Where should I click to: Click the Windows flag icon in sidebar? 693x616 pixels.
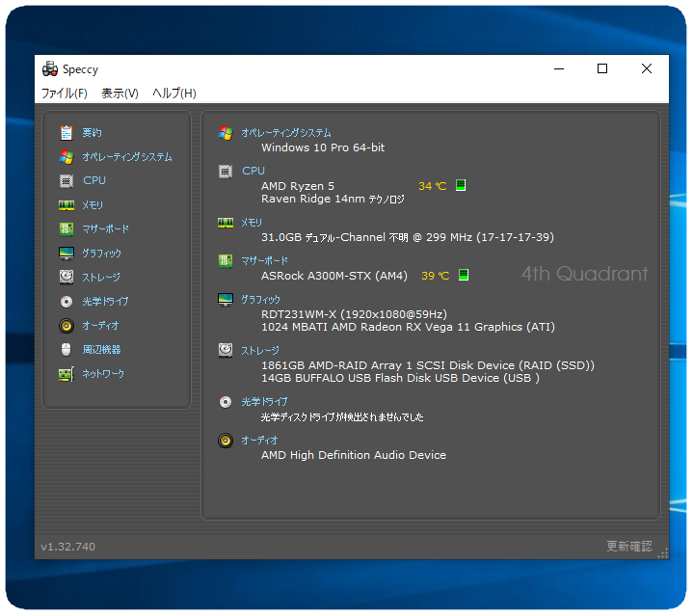click(67, 157)
